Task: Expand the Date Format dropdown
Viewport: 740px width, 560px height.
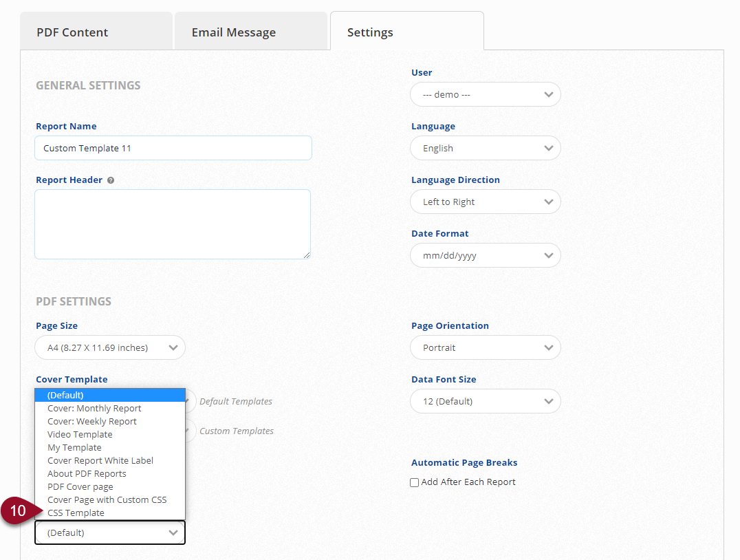Action: [x=485, y=255]
